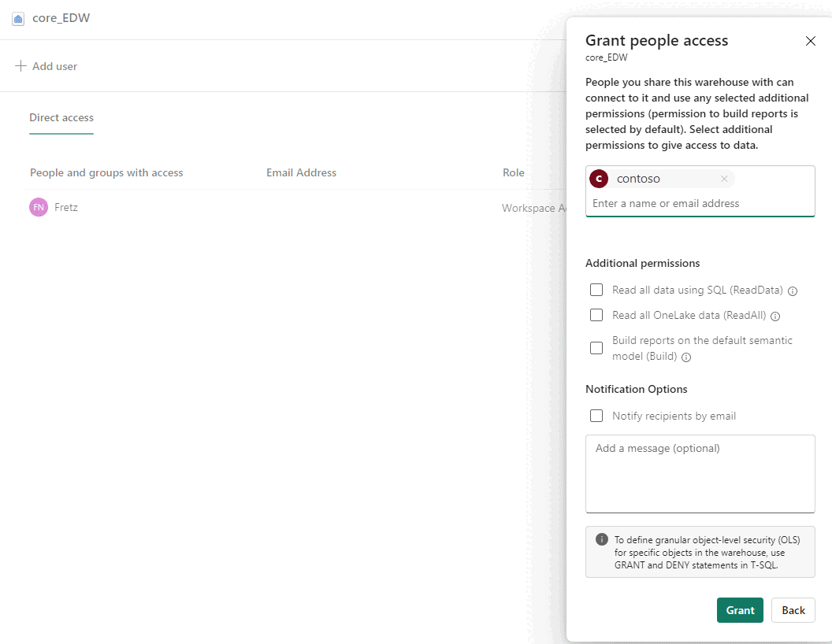
Task: Switch to the Direct access tab
Action: tap(61, 117)
